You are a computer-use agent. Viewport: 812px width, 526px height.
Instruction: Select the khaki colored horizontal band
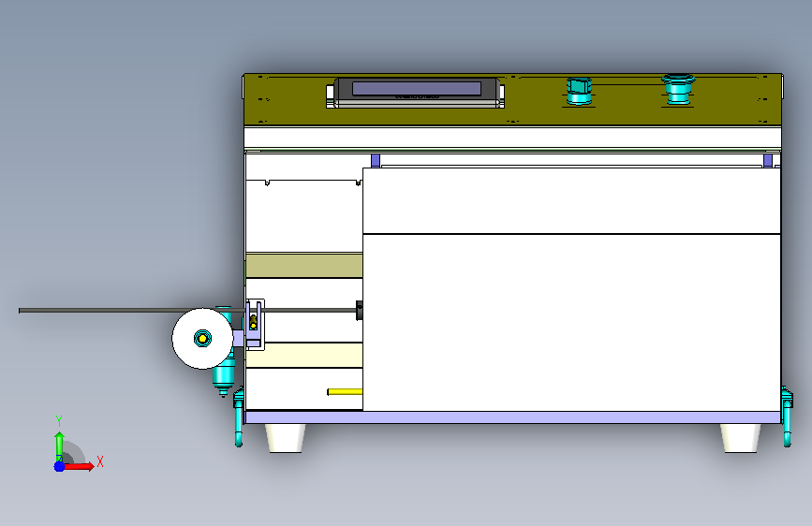click(x=304, y=266)
